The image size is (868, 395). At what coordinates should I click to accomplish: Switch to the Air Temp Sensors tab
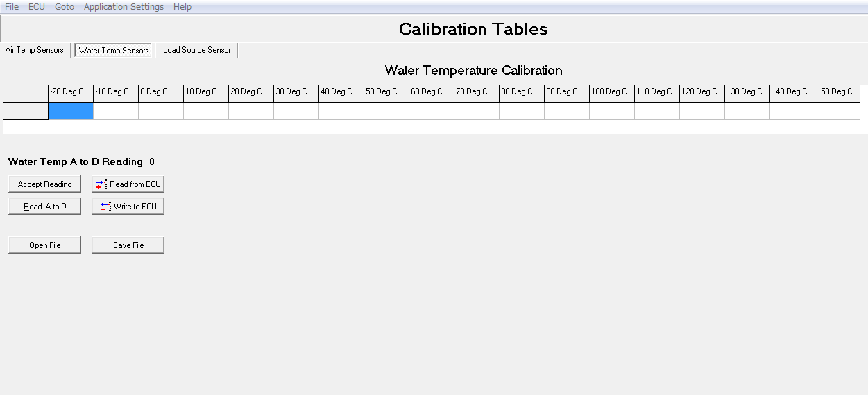[x=35, y=50]
